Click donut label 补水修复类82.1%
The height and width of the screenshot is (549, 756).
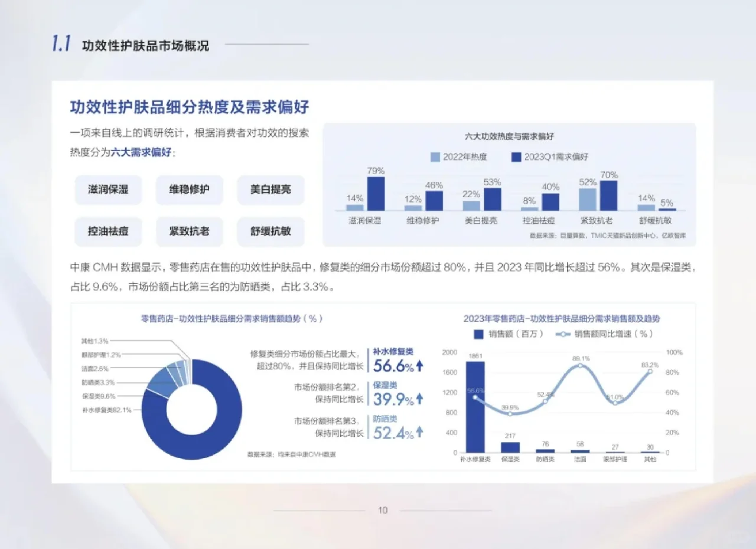tap(107, 410)
